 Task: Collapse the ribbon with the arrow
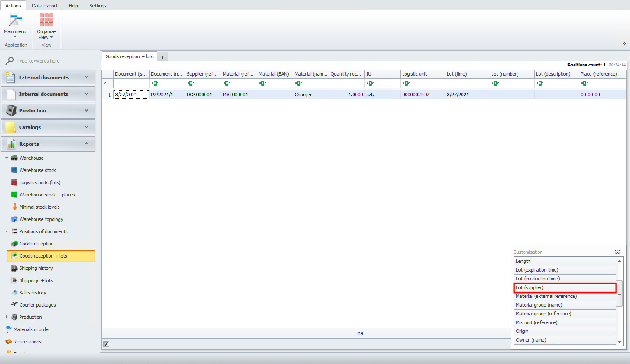[x=624, y=44]
